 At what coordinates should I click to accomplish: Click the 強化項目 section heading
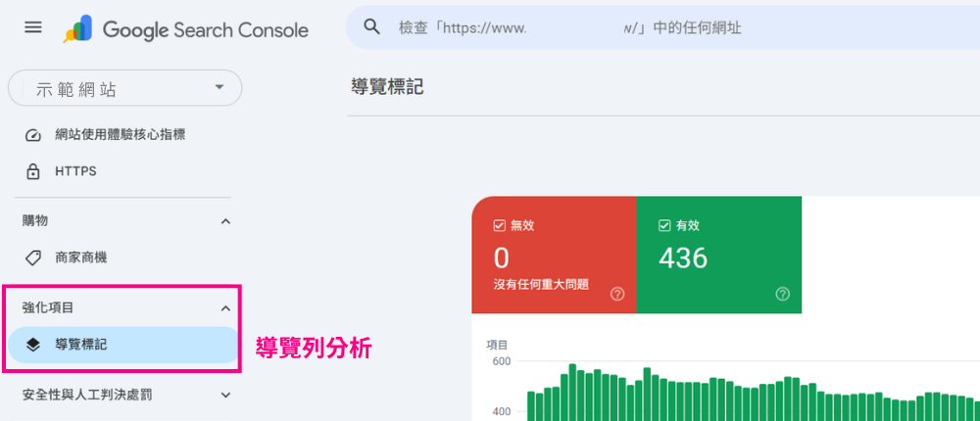tap(48, 308)
